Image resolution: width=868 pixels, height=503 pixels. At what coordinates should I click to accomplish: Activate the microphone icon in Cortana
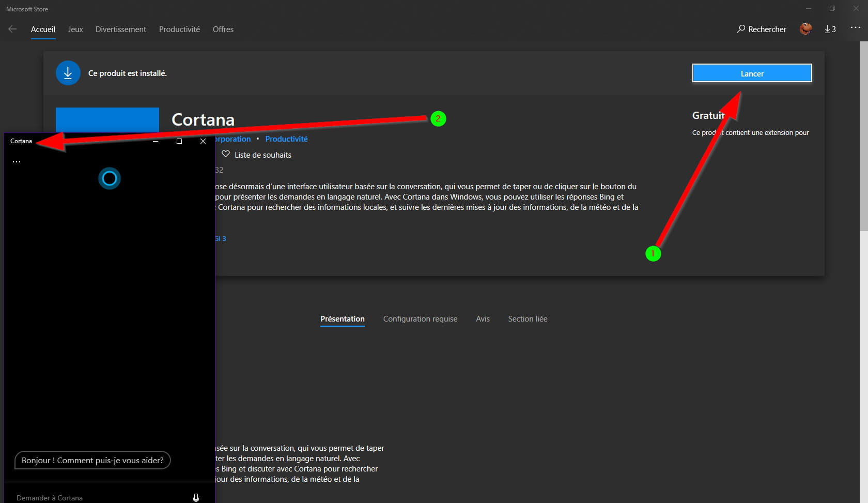196,497
